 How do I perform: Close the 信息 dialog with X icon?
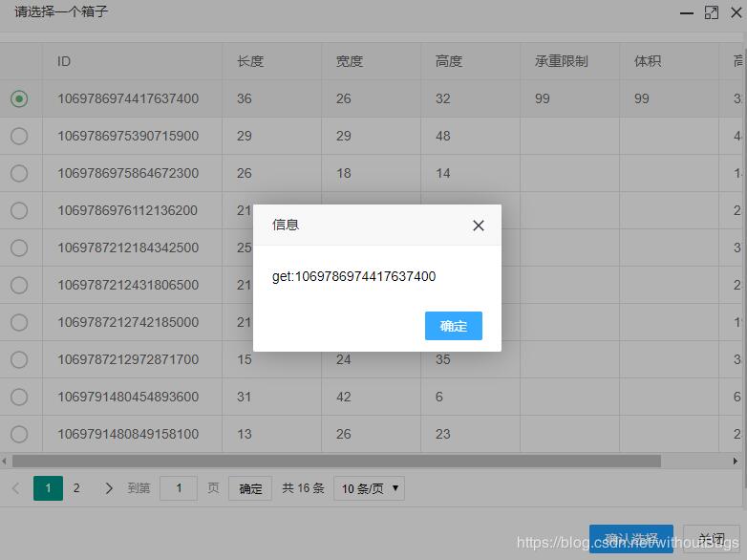click(x=479, y=226)
